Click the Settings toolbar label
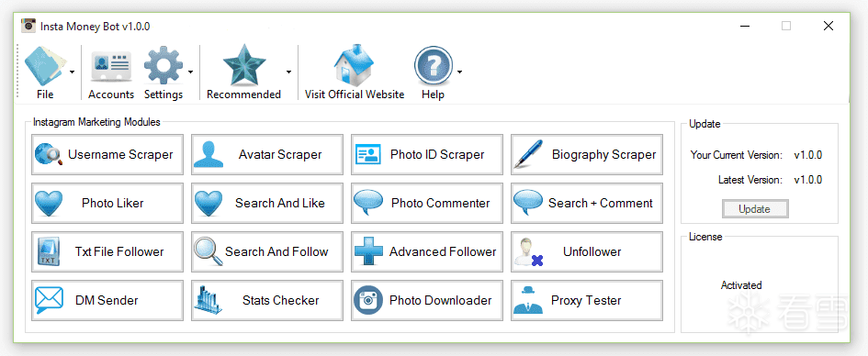 pyautogui.click(x=163, y=95)
